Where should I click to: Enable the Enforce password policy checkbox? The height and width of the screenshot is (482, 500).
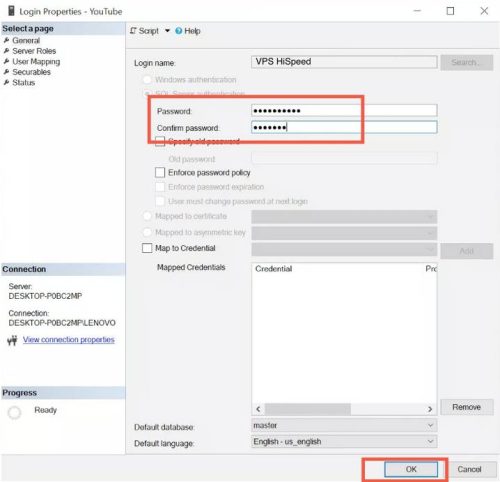click(x=160, y=172)
